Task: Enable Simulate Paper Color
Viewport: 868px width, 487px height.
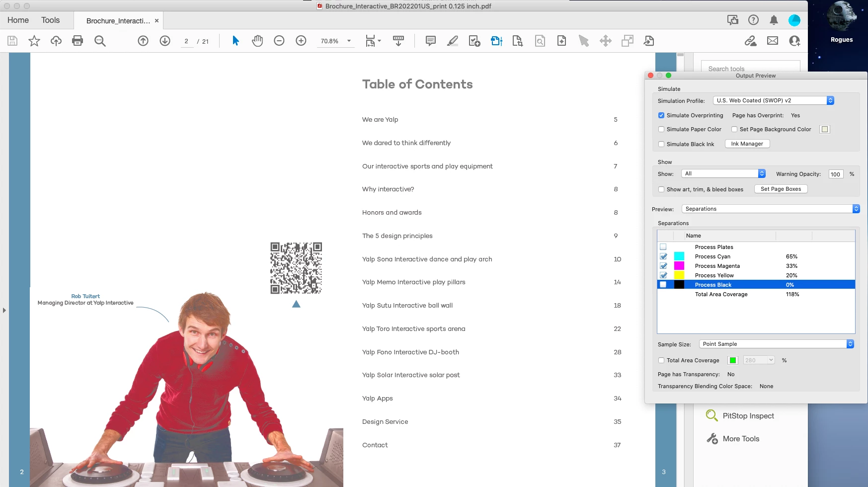Action: [661, 129]
